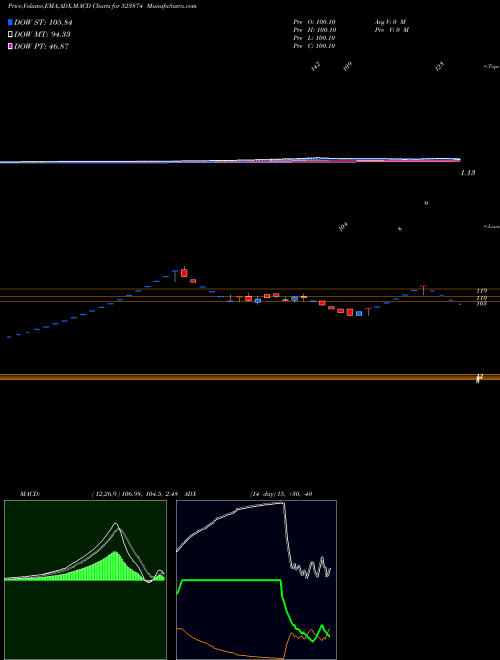This screenshot has height=660, width=500.
Task: Click the 'Avg V: 0 M' value
Action: tap(390, 21)
